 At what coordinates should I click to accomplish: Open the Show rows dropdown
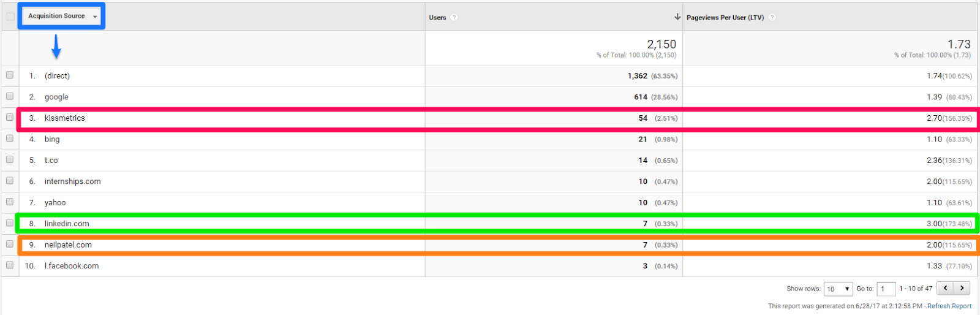(x=839, y=289)
